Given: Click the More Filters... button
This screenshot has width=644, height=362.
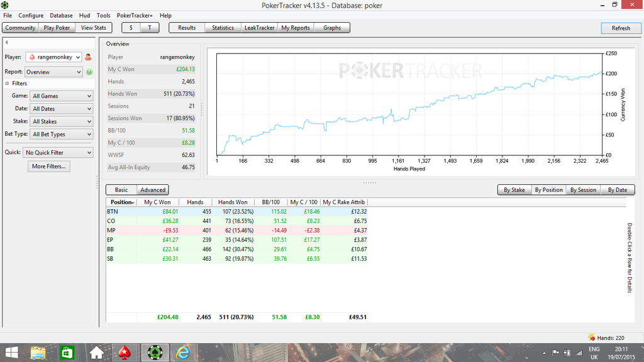Looking at the screenshot, I should tap(49, 166).
